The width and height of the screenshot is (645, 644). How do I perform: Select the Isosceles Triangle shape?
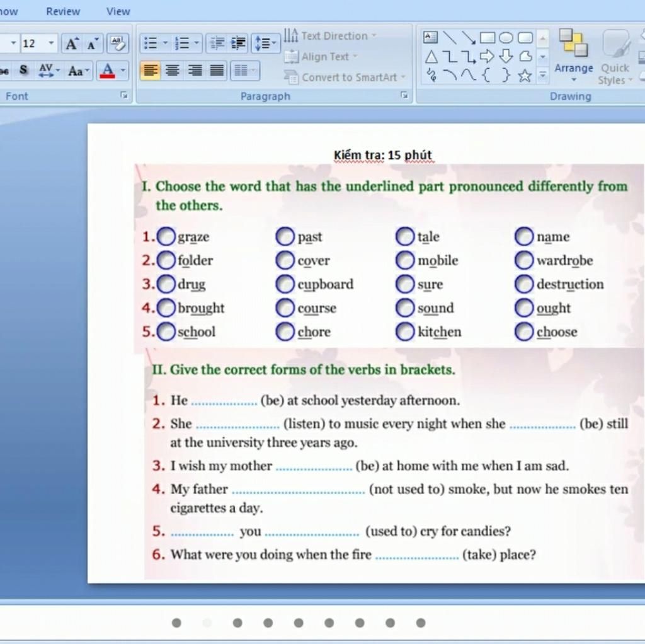coord(431,56)
